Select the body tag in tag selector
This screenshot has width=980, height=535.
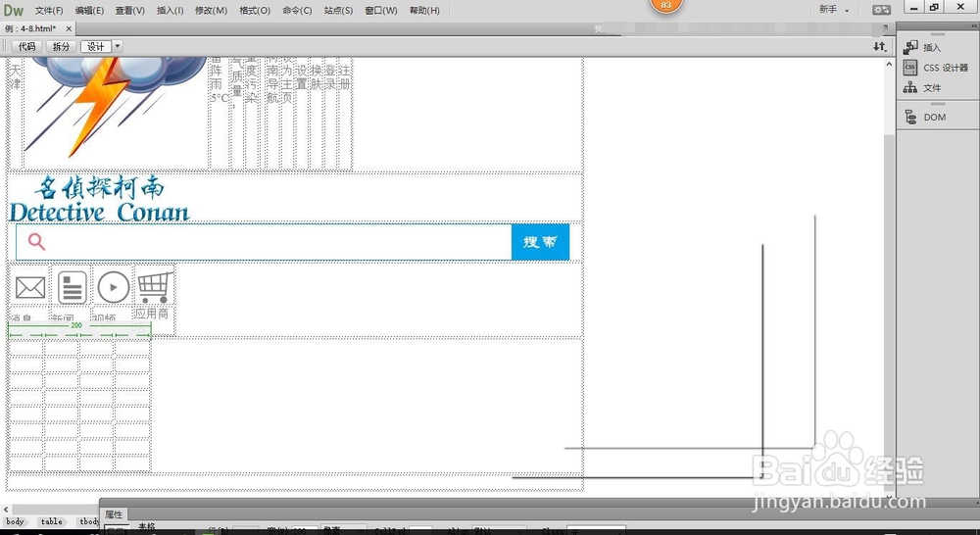click(x=15, y=521)
